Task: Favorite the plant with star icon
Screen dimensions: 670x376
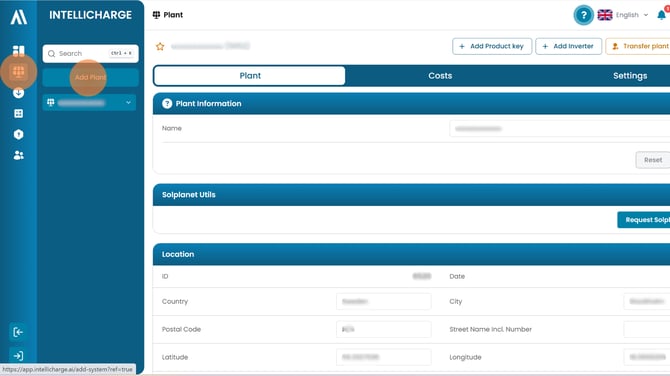Action: [x=160, y=47]
